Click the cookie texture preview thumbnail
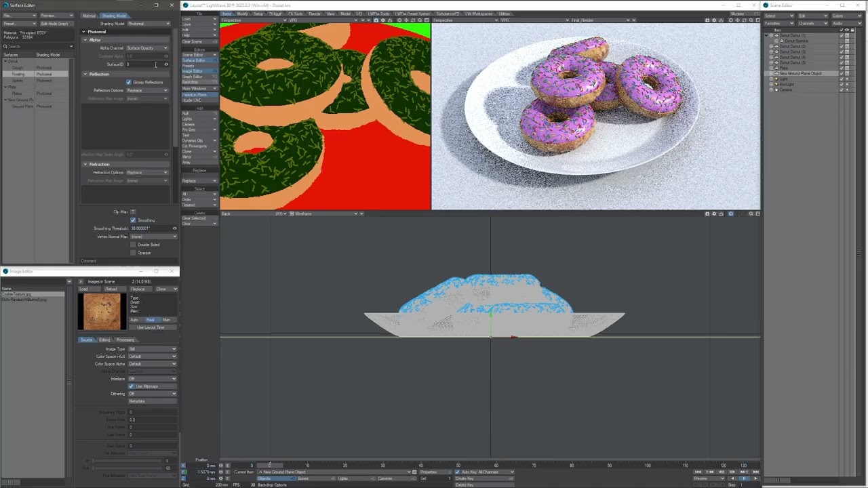Image resolution: width=868 pixels, height=488 pixels. click(x=101, y=312)
